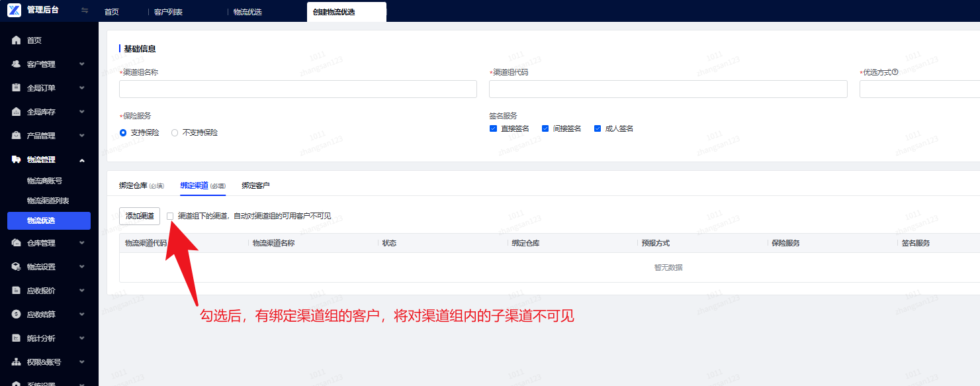Switch to the 绑定客户 tab

[x=255, y=186]
